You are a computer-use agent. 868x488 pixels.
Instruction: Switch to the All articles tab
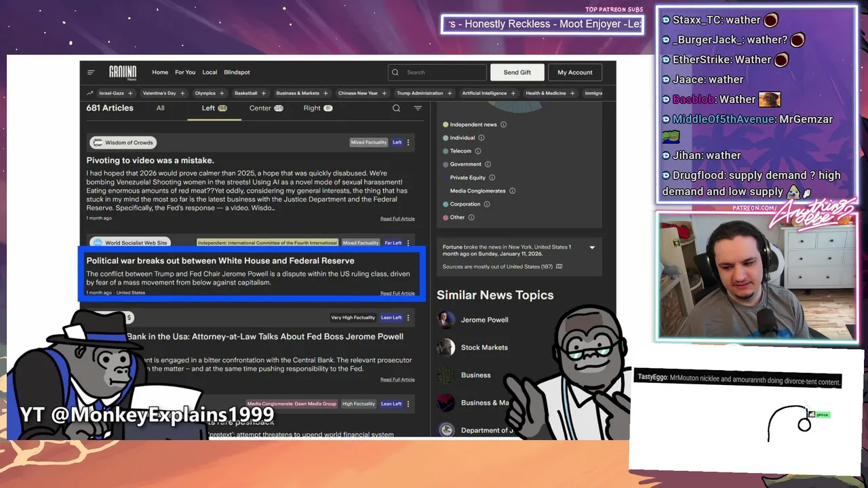tap(161, 108)
